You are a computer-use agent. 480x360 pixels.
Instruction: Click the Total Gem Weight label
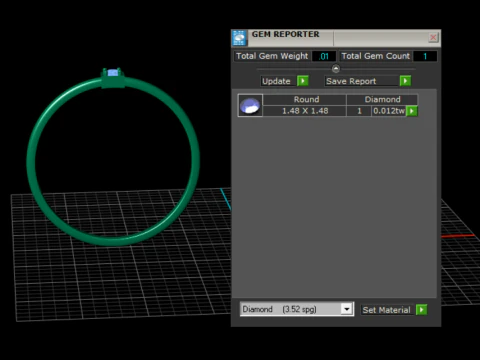coord(272,56)
